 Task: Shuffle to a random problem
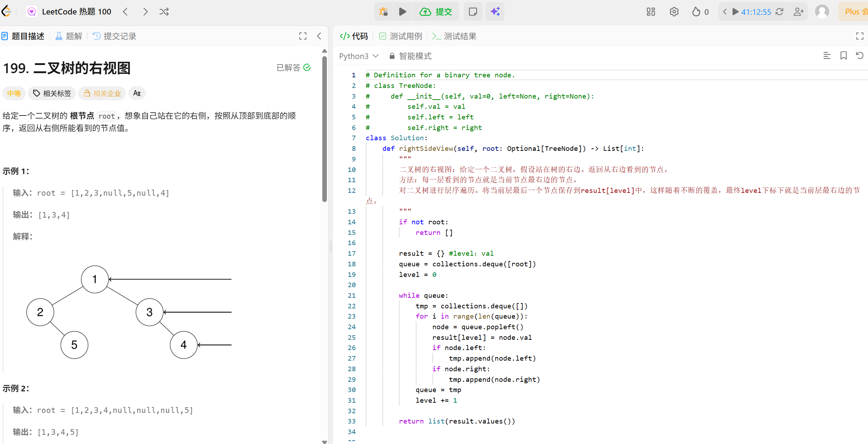click(164, 12)
